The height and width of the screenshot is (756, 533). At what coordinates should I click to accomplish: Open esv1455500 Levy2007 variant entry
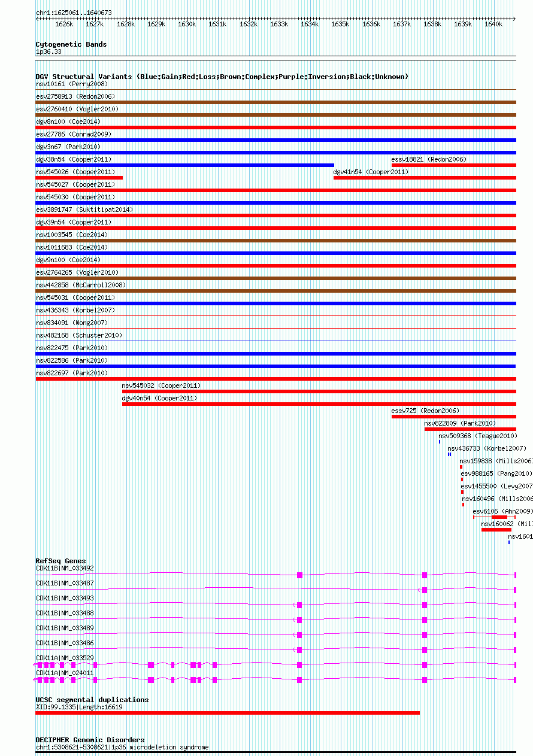point(497,486)
